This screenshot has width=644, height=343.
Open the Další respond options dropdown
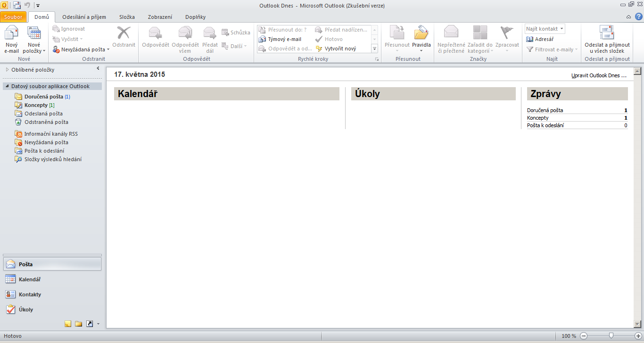click(234, 46)
